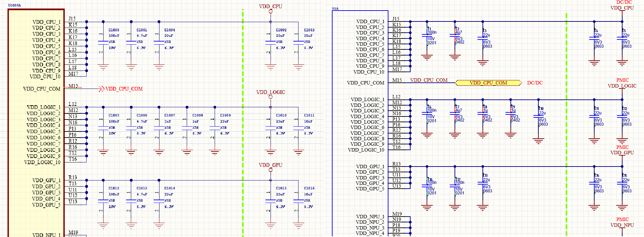Select the VDD_CPU_1 pin name on U1000A
Image resolution: width=644 pixels, height=237 pixels.
[x=46, y=22]
